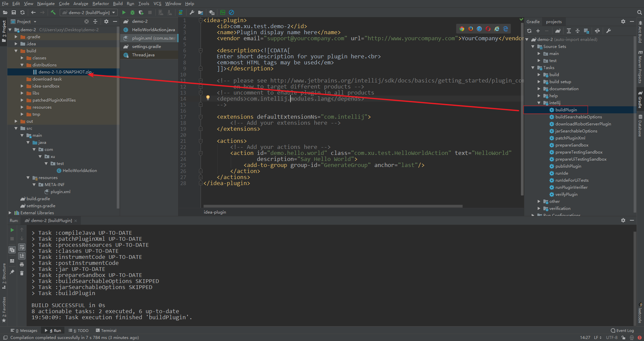The width and height of the screenshot is (644, 341).
Task: Click Save All floppy disk icon
Action: tap(14, 12)
